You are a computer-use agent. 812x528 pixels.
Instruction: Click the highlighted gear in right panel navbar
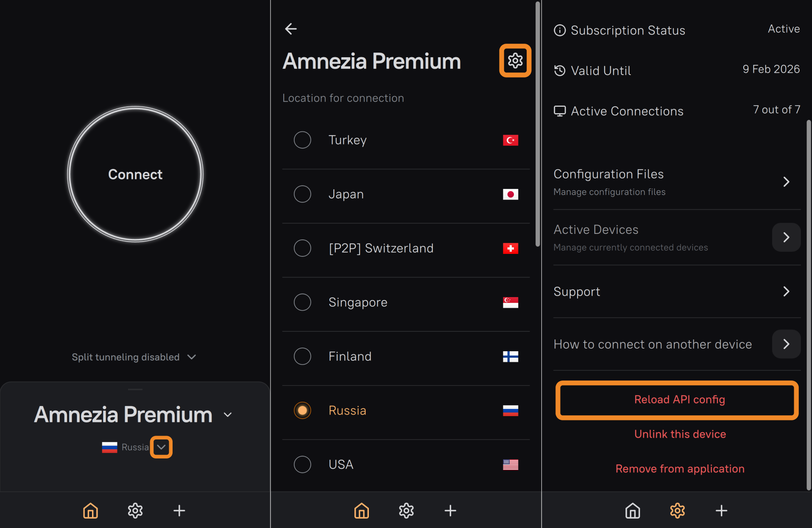(x=677, y=511)
